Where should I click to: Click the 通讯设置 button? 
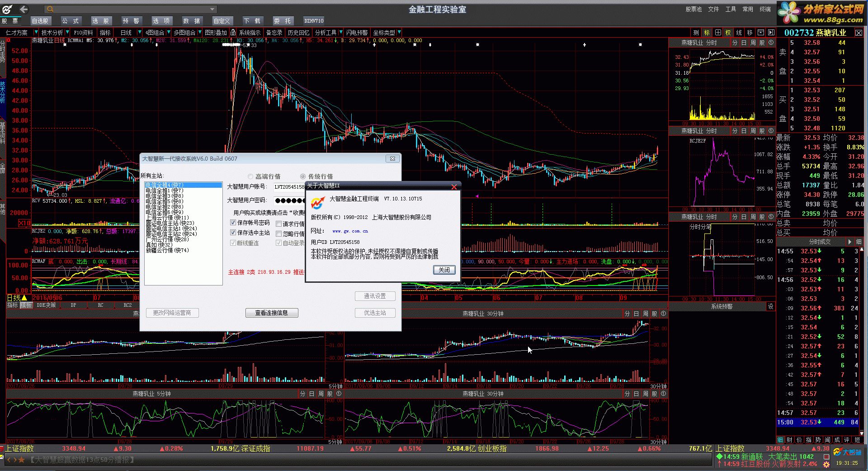tap(375, 296)
